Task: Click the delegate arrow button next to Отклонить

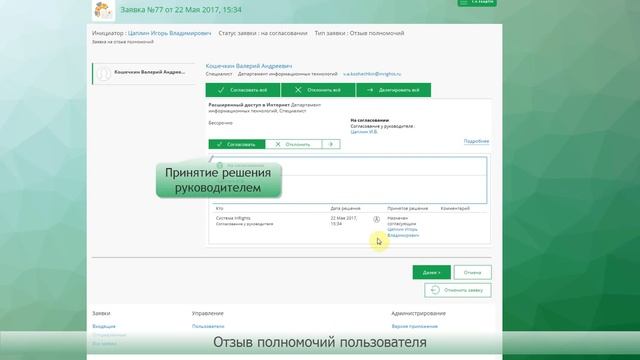Action: pos(331,144)
